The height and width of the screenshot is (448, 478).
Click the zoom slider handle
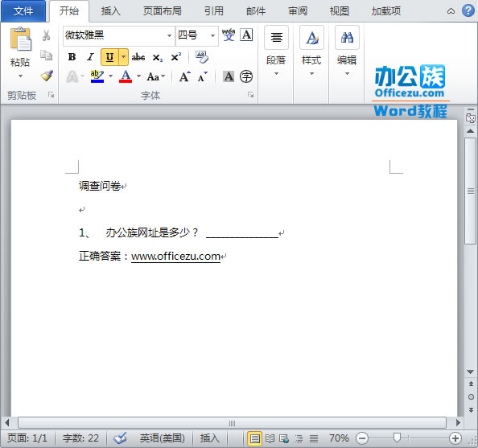pyautogui.click(x=397, y=438)
